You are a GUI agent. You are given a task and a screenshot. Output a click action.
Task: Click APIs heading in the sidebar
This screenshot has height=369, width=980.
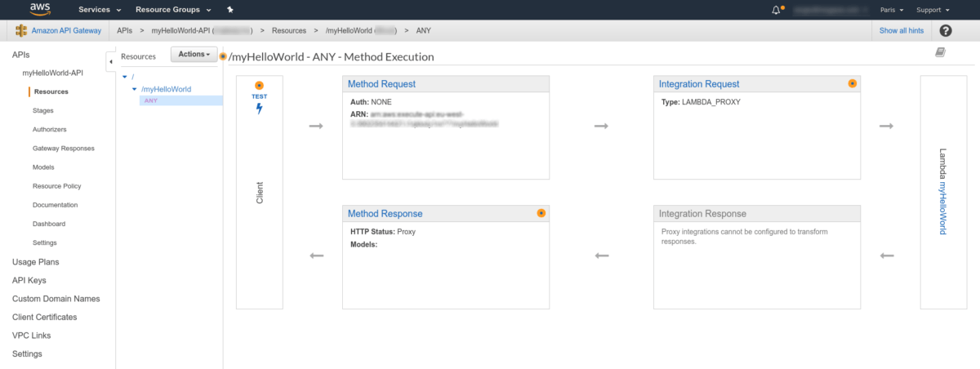(21, 54)
